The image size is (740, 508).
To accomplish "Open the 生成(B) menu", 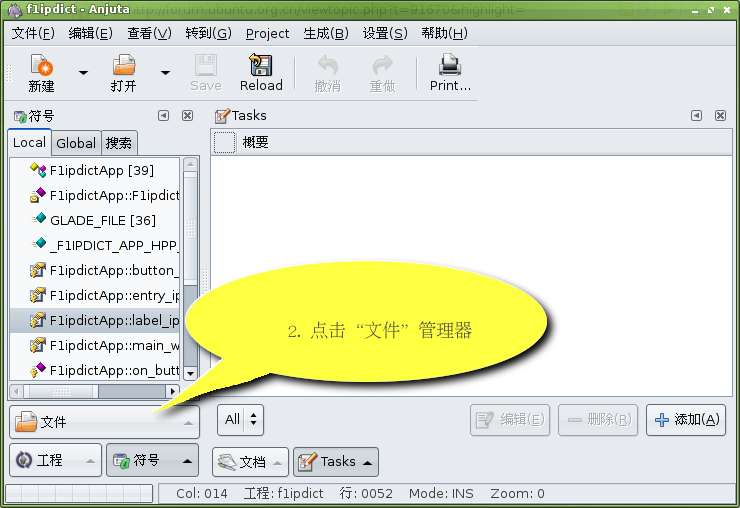I will (x=326, y=33).
